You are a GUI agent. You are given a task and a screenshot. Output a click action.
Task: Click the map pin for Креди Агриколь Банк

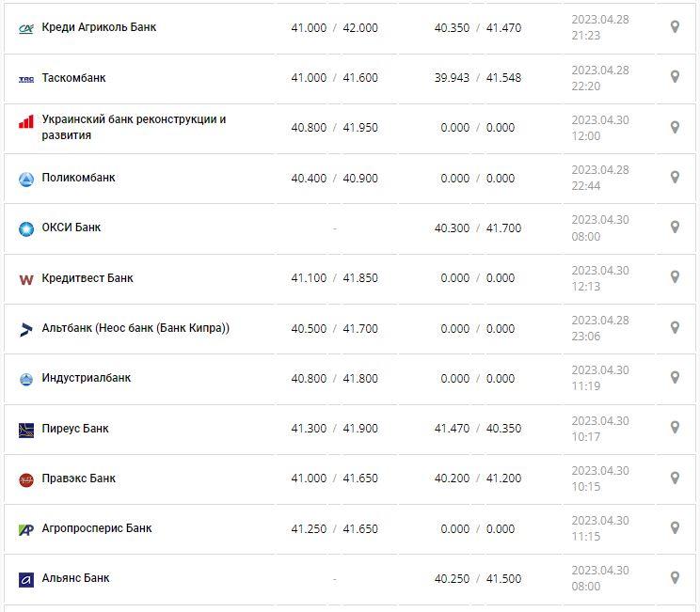(675, 27)
